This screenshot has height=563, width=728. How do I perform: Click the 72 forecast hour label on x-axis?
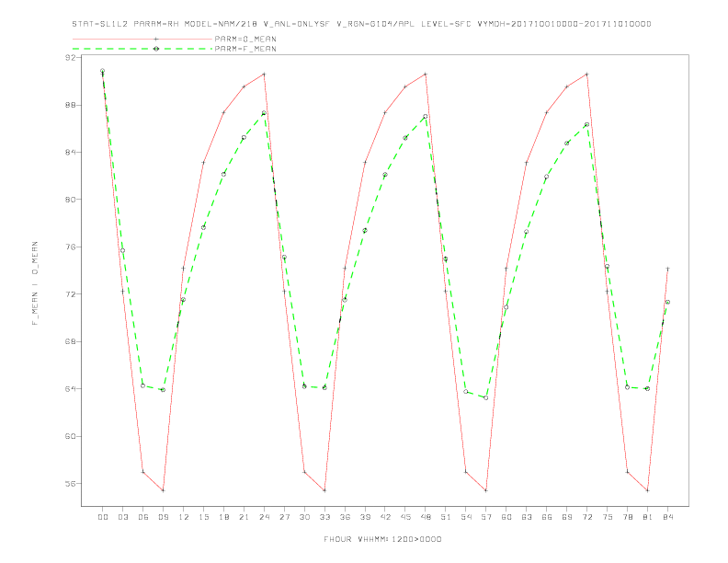click(586, 517)
